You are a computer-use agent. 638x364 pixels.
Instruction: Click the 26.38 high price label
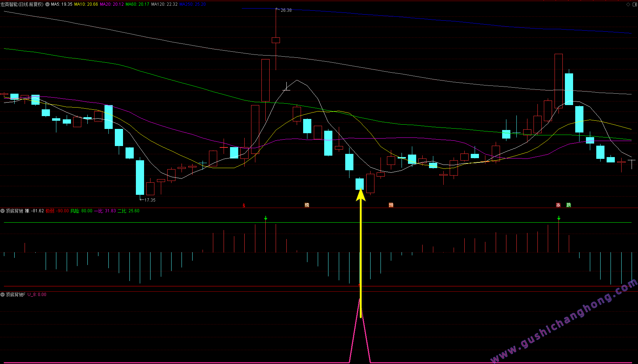[x=286, y=10]
